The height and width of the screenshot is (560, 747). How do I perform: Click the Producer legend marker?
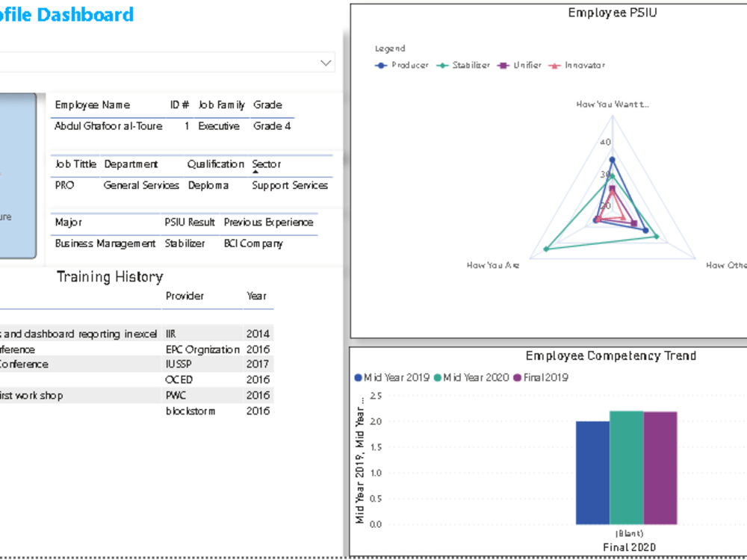coord(381,66)
